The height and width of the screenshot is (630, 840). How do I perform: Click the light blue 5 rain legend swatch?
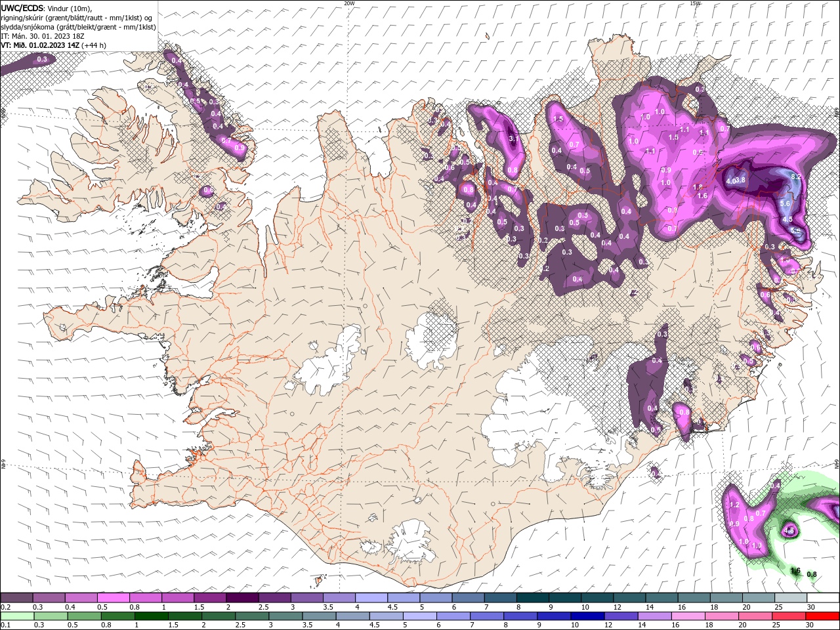(420, 616)
